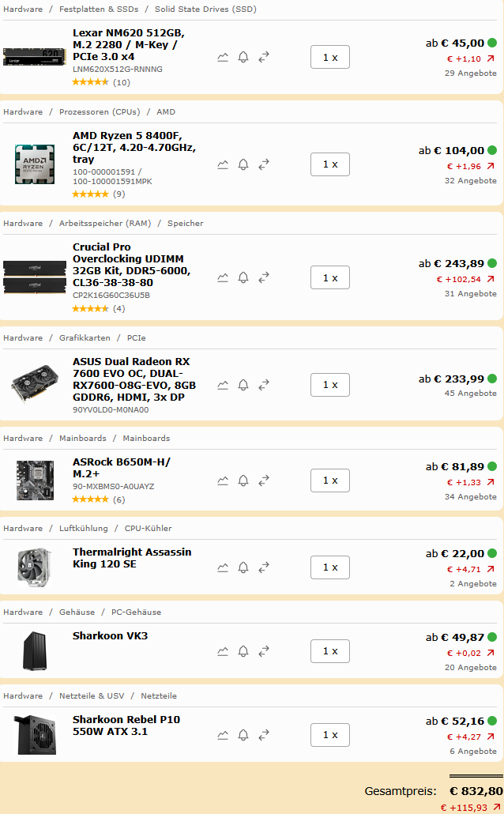Screen dimensions: 504x814
Task: Open price history for ASUS Radeon RX 7600
Action: coord(223,385)
